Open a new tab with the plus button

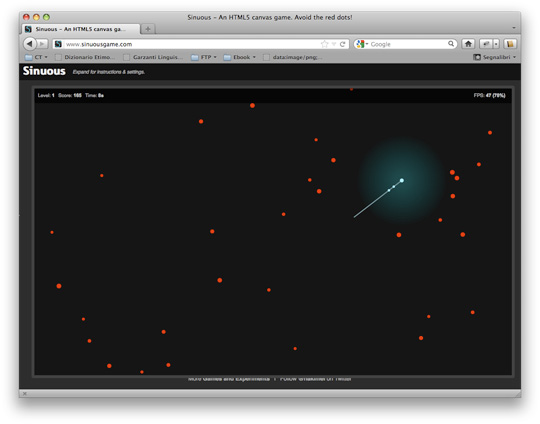(x=148, y=29)
